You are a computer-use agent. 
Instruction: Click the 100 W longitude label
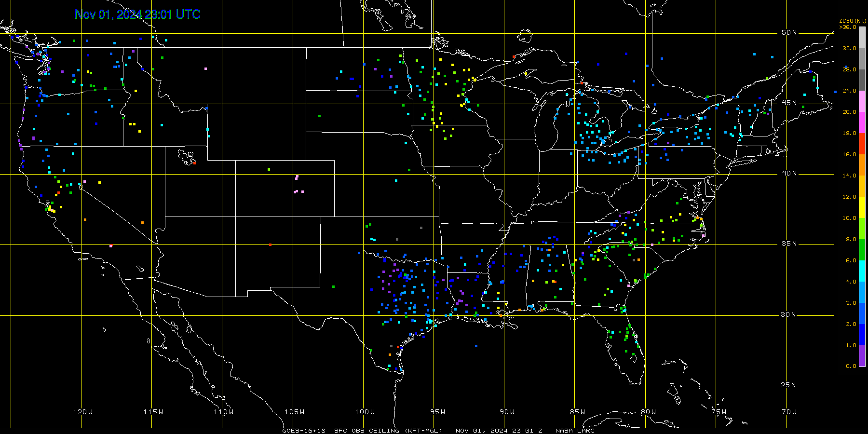[x=365, y=412]
